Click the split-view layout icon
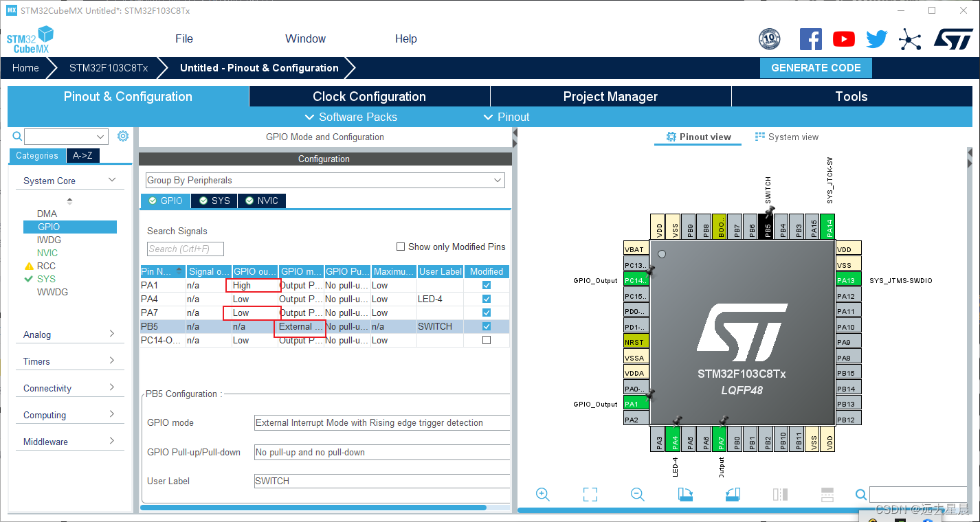Viewport: 980px width, 522px height. coord(780,495)
